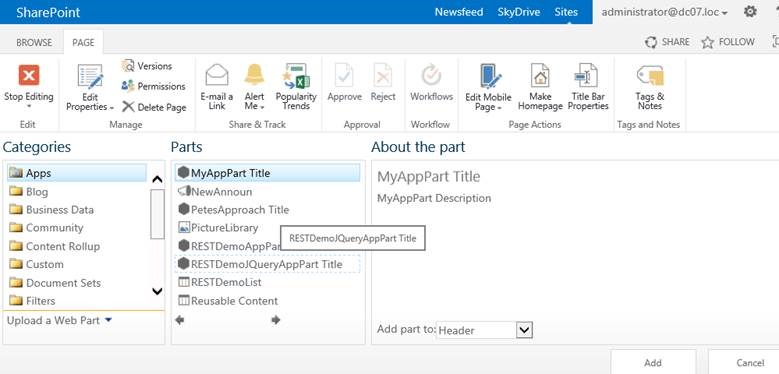Select the Filters category
Image resolution: width=779 pixels, height=374 pixels.
[77, 300]
